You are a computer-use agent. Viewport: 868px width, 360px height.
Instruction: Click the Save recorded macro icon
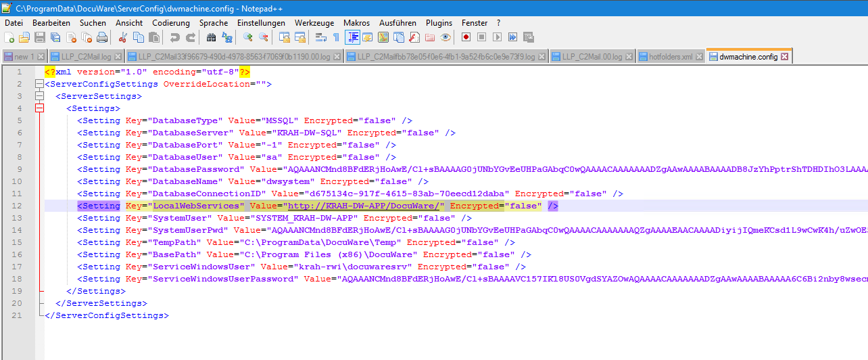[x=529, y=37]
